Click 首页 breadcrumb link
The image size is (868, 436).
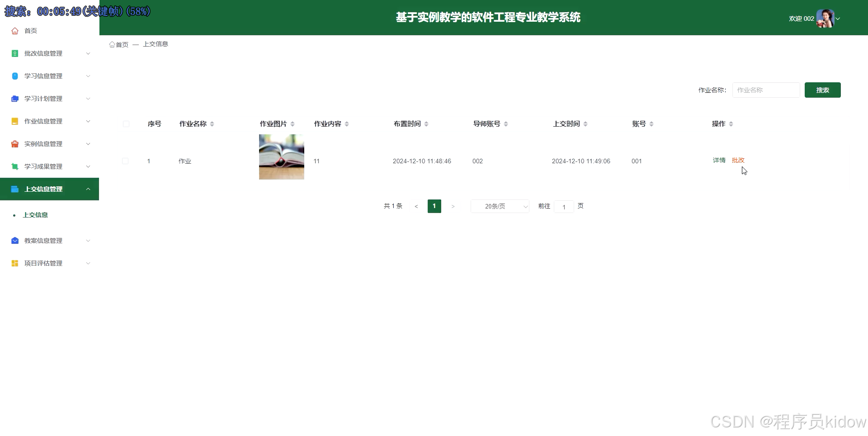click(122, 44)
